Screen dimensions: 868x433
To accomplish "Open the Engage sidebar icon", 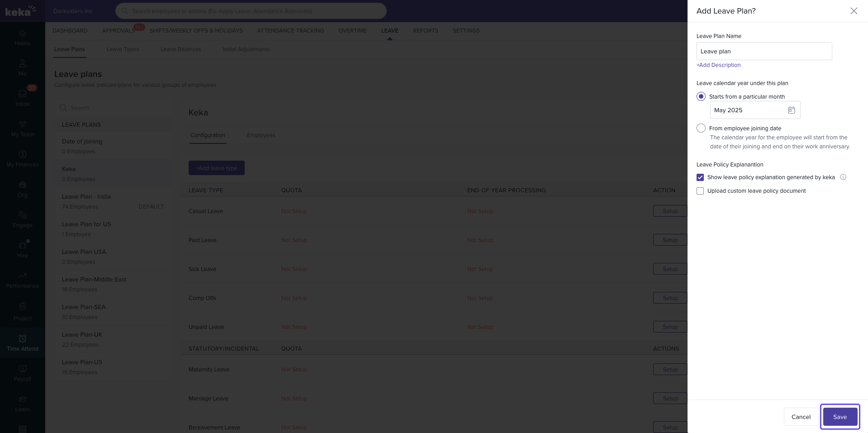I will coord(23,219).
